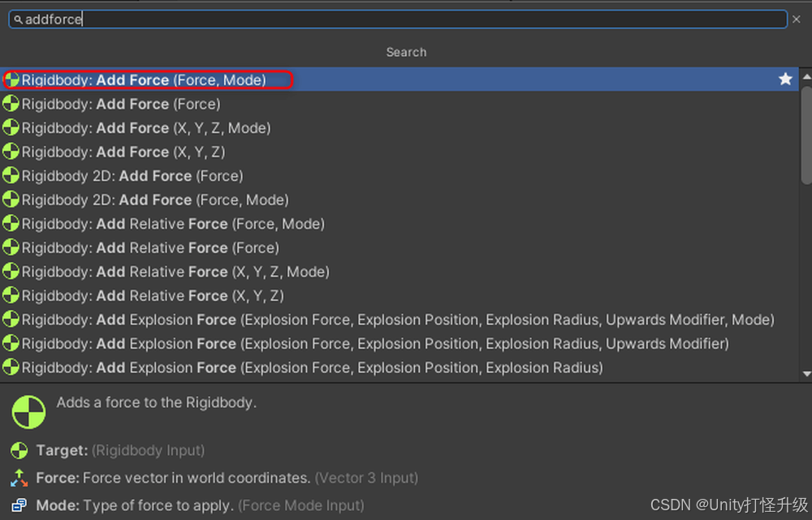Image resolution: width=812 pixels, height=520 pixels.
Task: Click large rigidbody icon in description panel
Action: [x=28, y=412]
